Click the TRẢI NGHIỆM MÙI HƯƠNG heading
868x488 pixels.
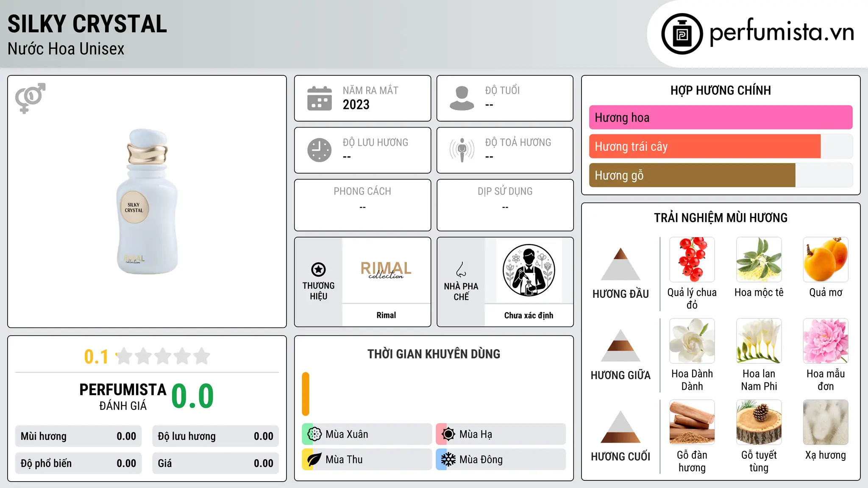(x=721, y=218)
